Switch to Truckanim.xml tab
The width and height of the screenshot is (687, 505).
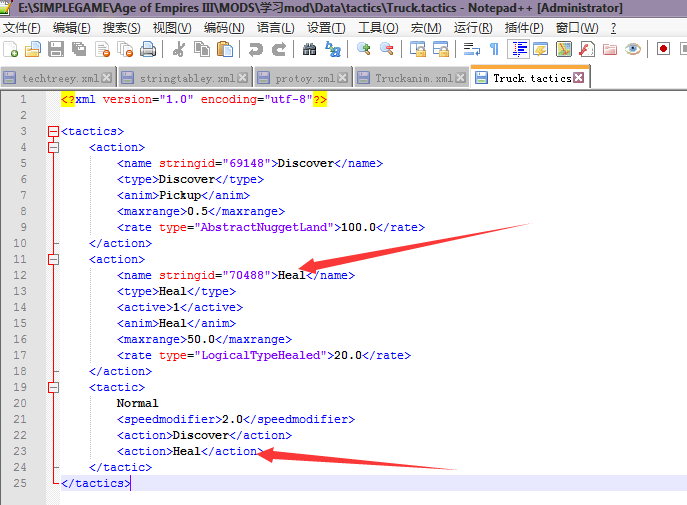point(414,78)
